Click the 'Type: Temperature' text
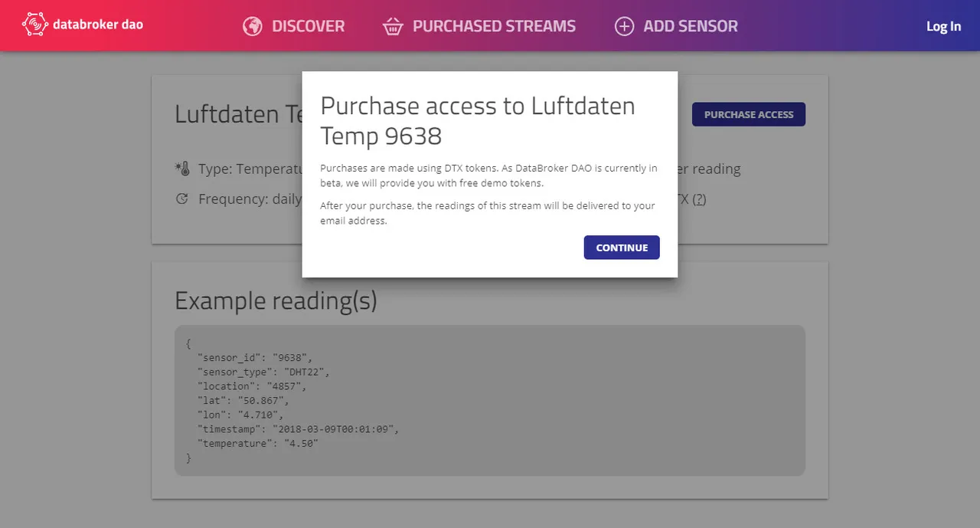The width and height of the screenshot is (980, 528). tap(250, 169)
